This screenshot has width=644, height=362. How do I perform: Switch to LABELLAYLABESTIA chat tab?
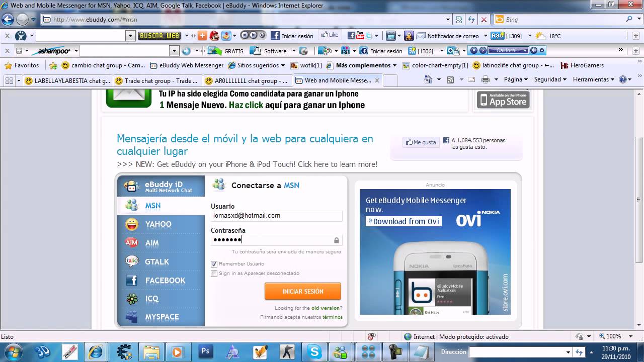[67, 80]
